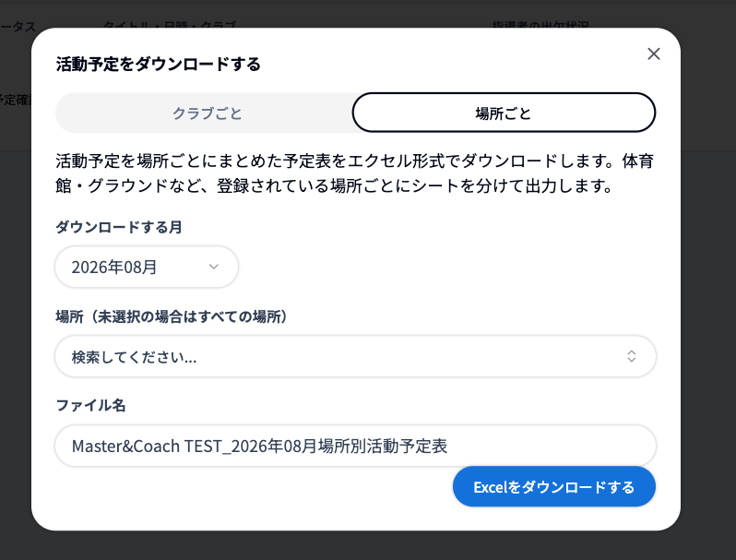Open the 場所 search combobox
Viewport: 736px width, 560px height.
coord(355,356)
